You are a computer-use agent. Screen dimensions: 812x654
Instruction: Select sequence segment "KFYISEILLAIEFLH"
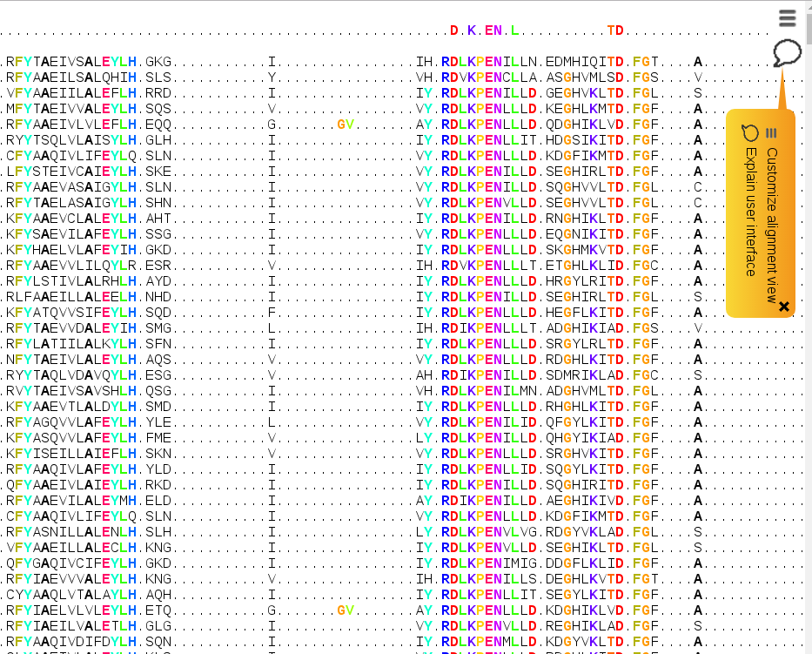pos(71,454)
